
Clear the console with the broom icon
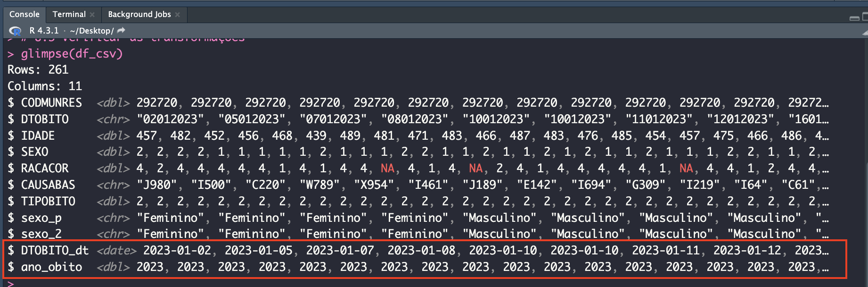coord(865,32)
